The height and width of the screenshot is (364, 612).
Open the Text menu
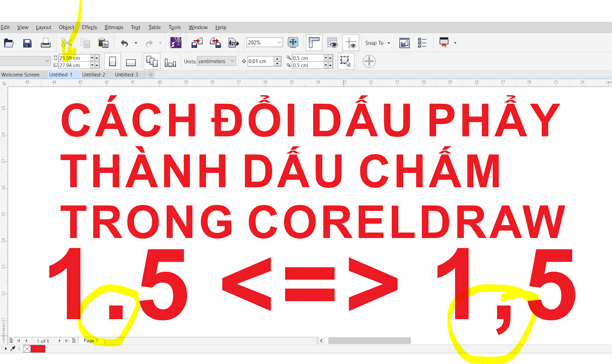[135, 27]
